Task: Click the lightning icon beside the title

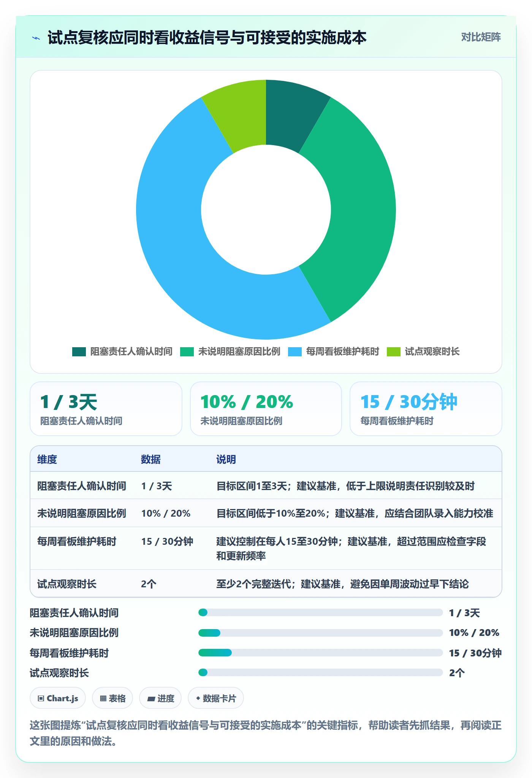Action: click(x=36, y=38)
